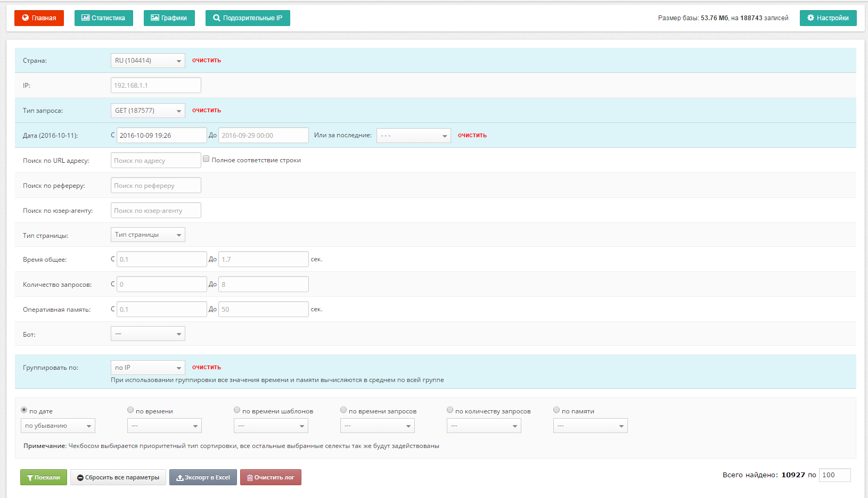Select the по времени sort radio
The image size is (868, 498).
(130, 410)
